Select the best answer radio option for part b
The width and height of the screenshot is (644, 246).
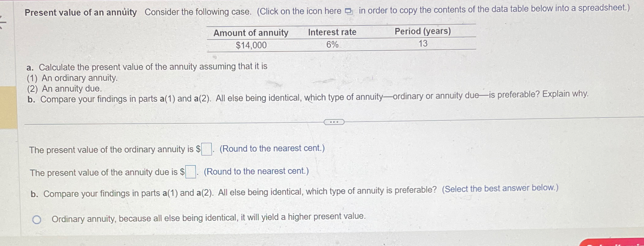point(37,219)
